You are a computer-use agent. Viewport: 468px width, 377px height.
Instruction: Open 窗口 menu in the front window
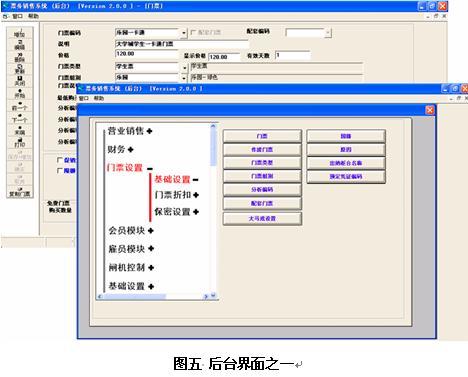pyautogui.click(x=84, y=98)
